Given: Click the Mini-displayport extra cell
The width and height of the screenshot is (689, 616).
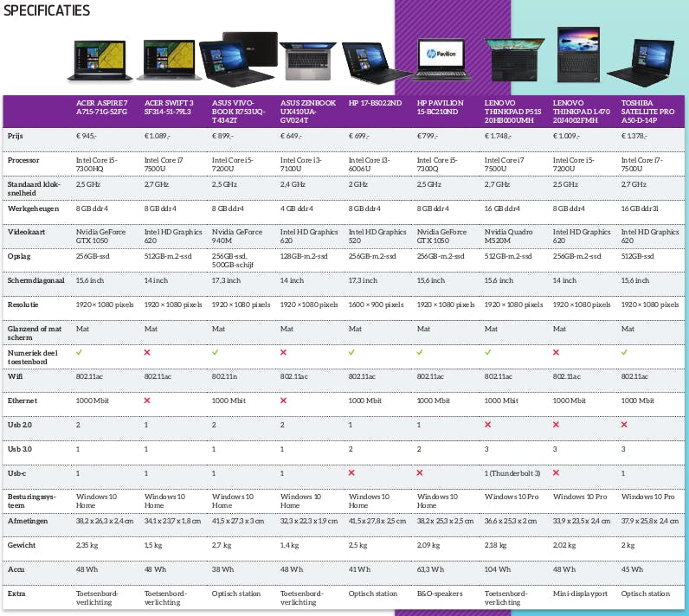Looking at the screenshot, I should click(x=580, y=594).
